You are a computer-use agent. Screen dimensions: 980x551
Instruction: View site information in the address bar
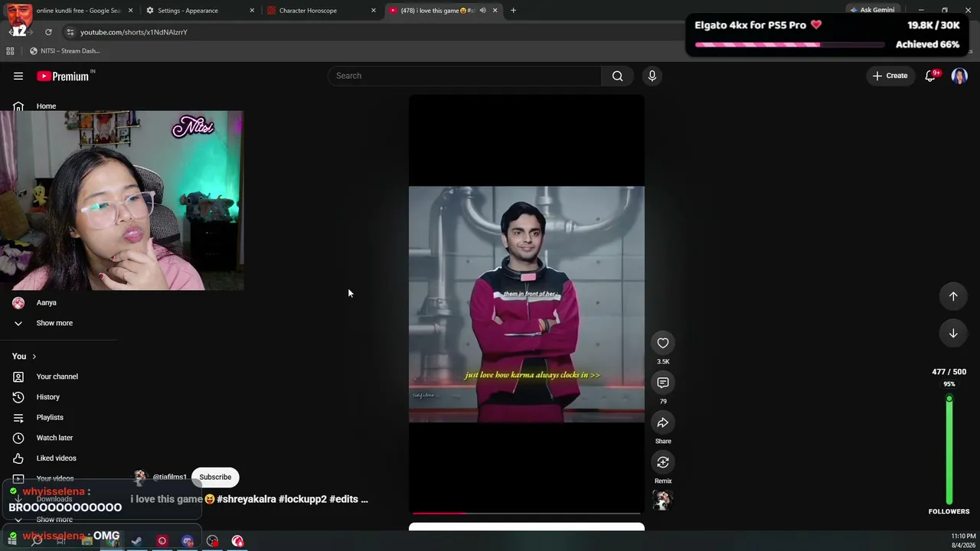click(70, 32)
